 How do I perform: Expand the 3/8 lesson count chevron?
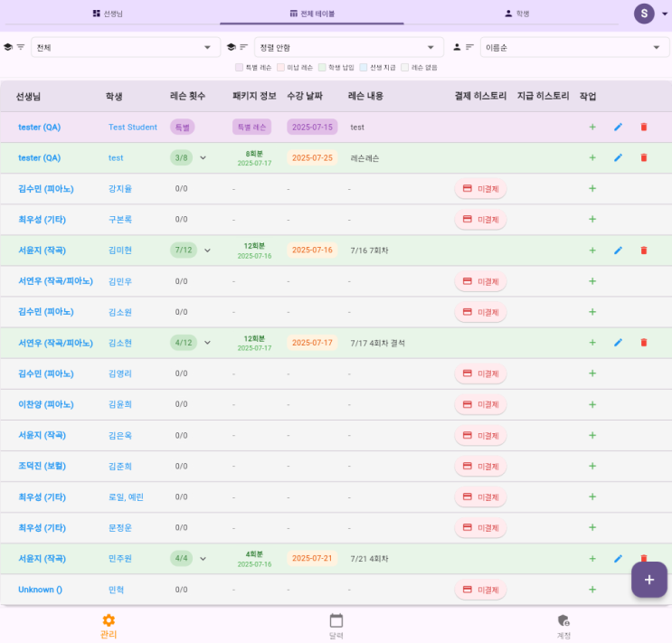click(x=203, y=157)
